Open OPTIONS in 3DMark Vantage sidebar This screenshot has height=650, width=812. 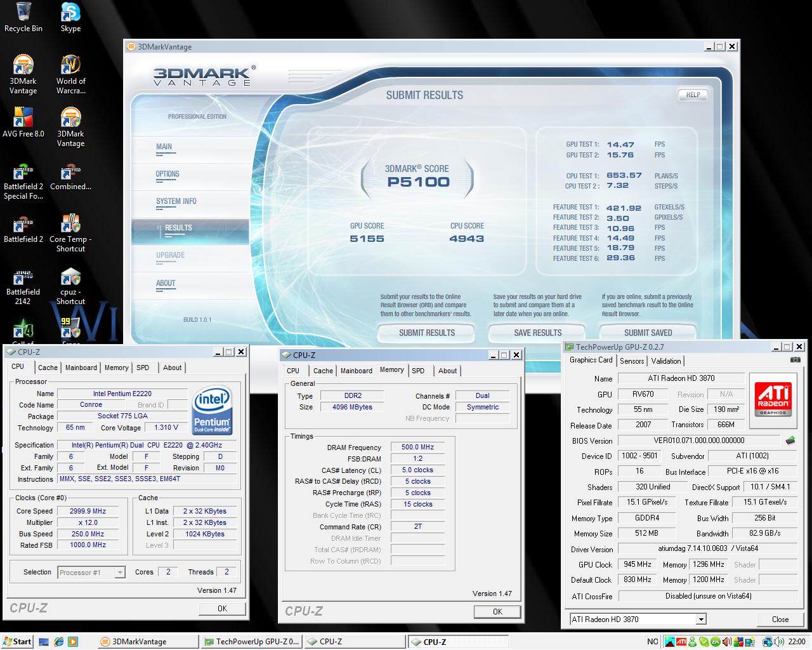(167, 174)
